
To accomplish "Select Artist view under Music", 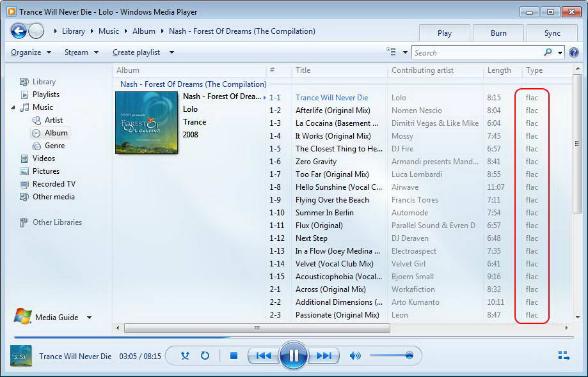I will tap(54, 119).
